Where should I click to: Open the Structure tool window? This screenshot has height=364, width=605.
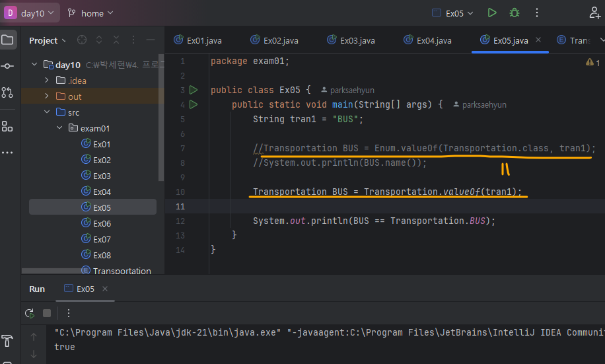coord(7,126)
